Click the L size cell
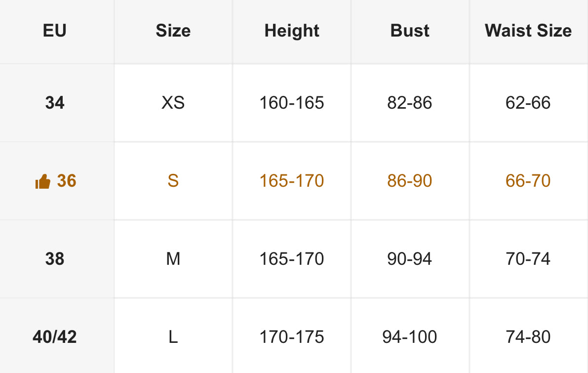 (x=173, y=337)
